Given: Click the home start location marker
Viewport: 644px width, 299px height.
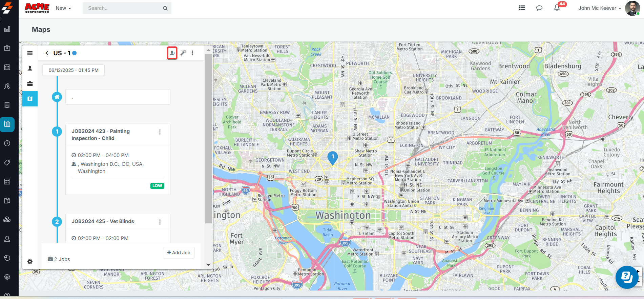Looking at the screenshot, I should coord(57,97).
